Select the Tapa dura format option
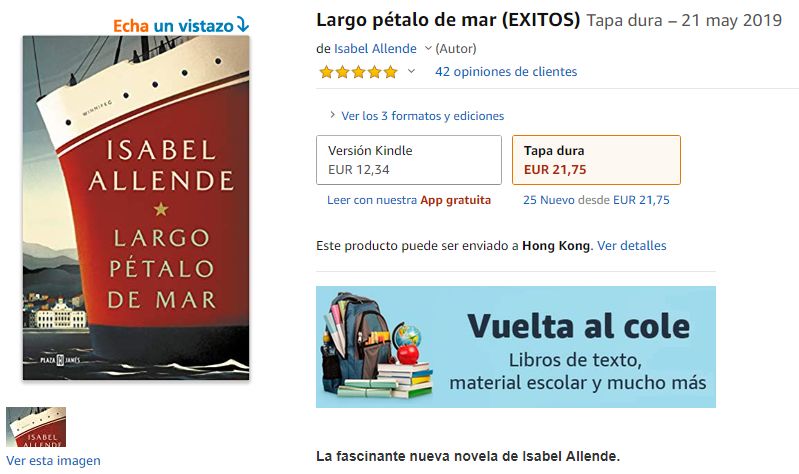Screen dimensions: 799x474 596,160
